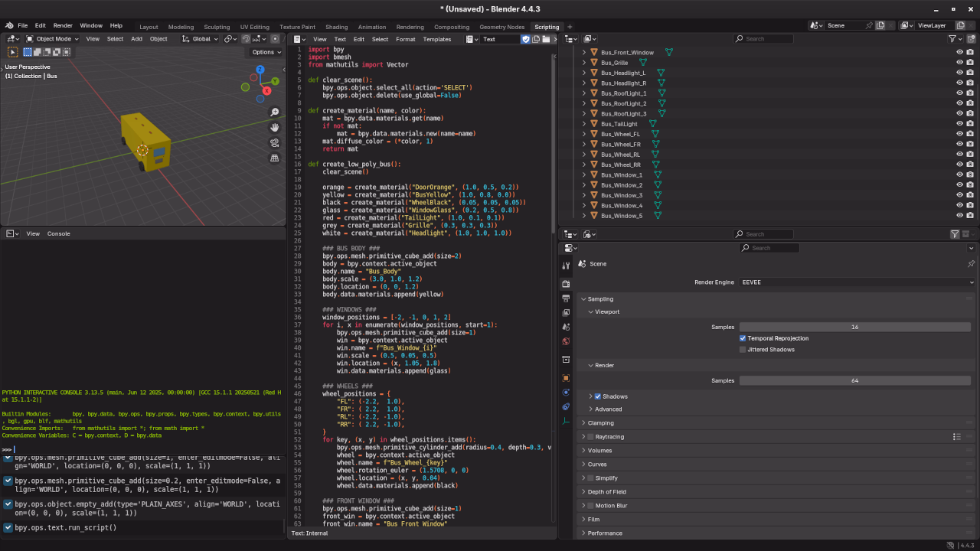The image size is (980, 551).
Task: Expand the Clamping panel
Action: 601,423
